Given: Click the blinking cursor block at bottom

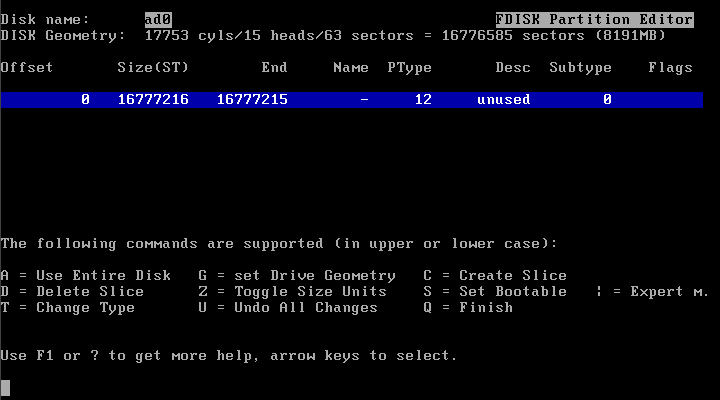Looking at the screenshot, I should 5,388.
